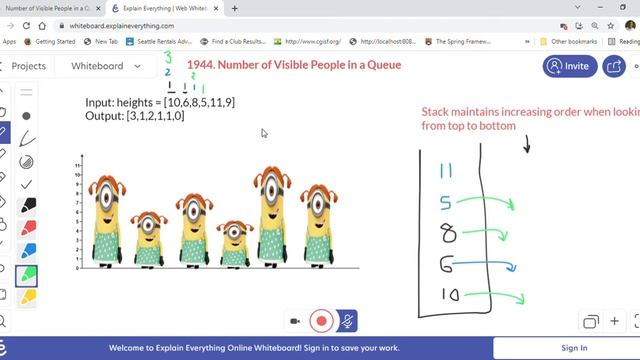The height and width of the screenshot is (360, 640).
Task: Open the zoom magnifier tool
Action: coord(3,321)
